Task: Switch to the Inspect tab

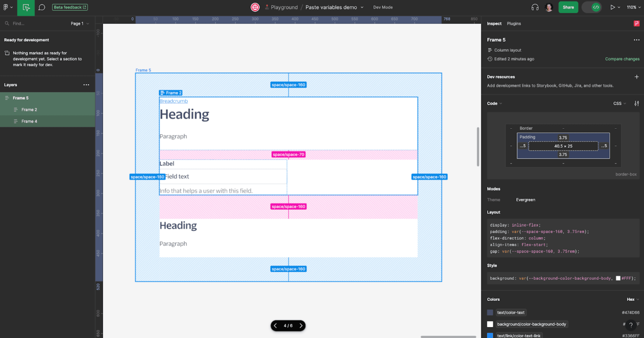Action: (x=494, y=23)
